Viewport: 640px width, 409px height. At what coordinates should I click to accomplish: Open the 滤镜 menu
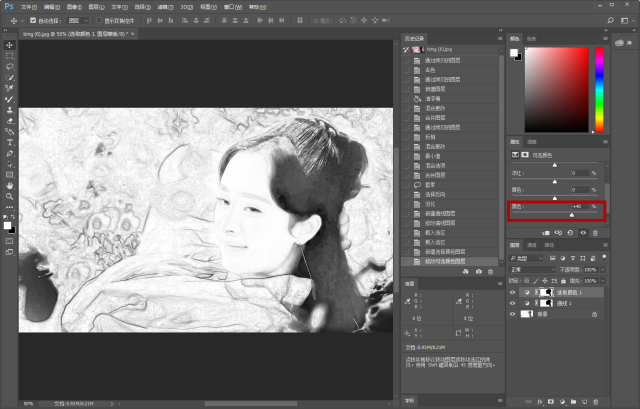[165, 7]
